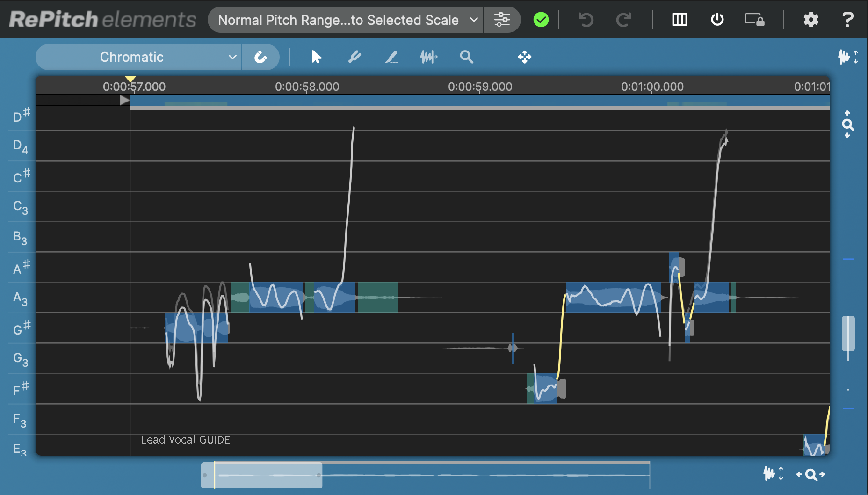Select the arrow pointer tool
Image resolution: width=868 pixels, height=495 pixels.
pos(316,57)
